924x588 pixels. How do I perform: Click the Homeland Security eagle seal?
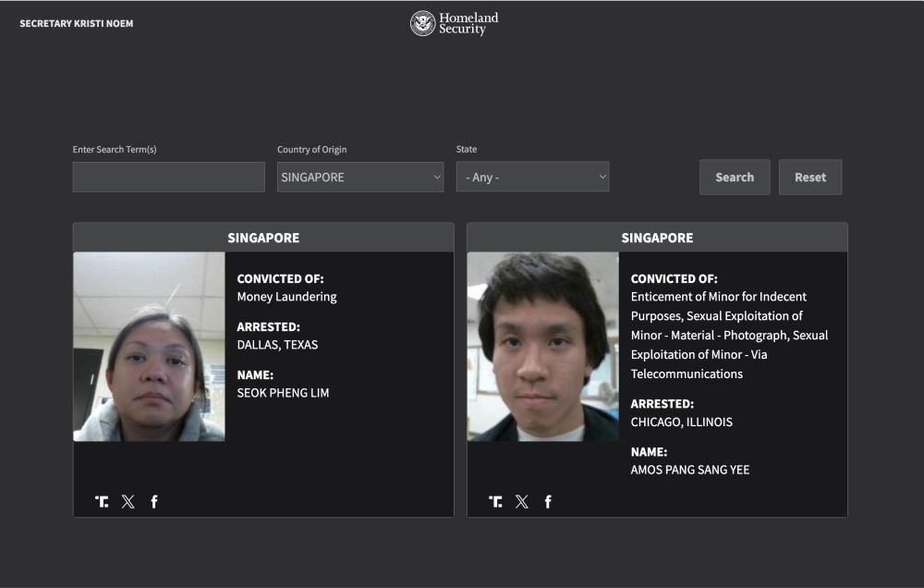(x=424, y=23)
